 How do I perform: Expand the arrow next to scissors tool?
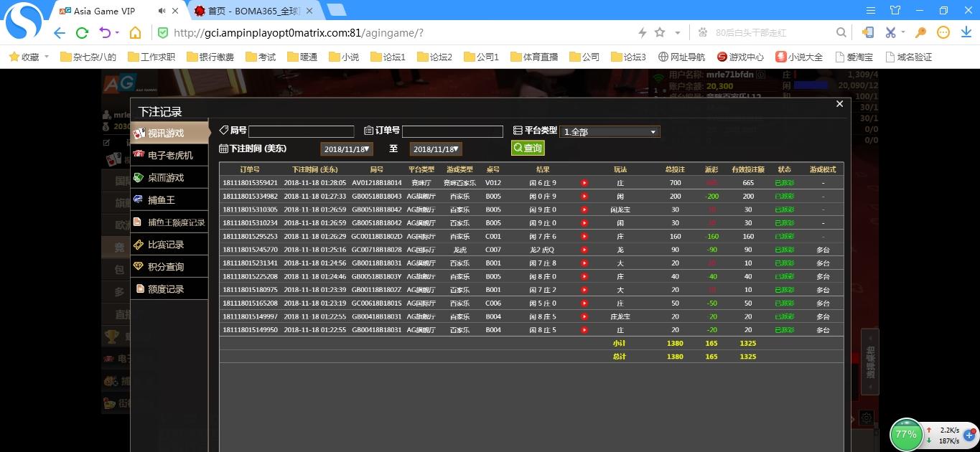coord(903,33)
